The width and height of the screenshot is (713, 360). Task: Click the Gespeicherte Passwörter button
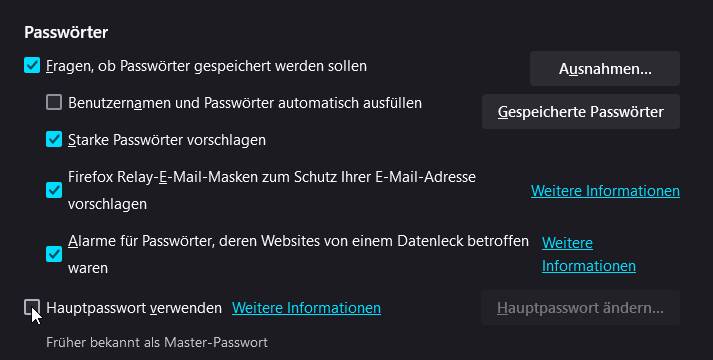pos(581,112)
